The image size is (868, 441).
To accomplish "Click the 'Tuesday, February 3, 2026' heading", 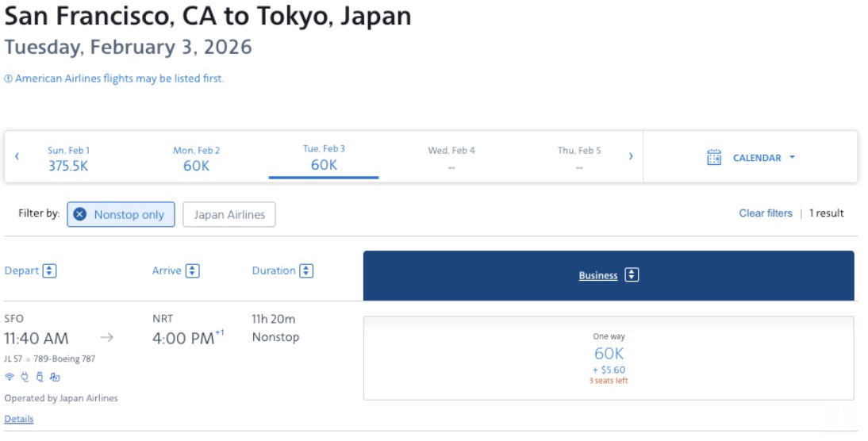I will pyautogui.click(x=128, y=47).
